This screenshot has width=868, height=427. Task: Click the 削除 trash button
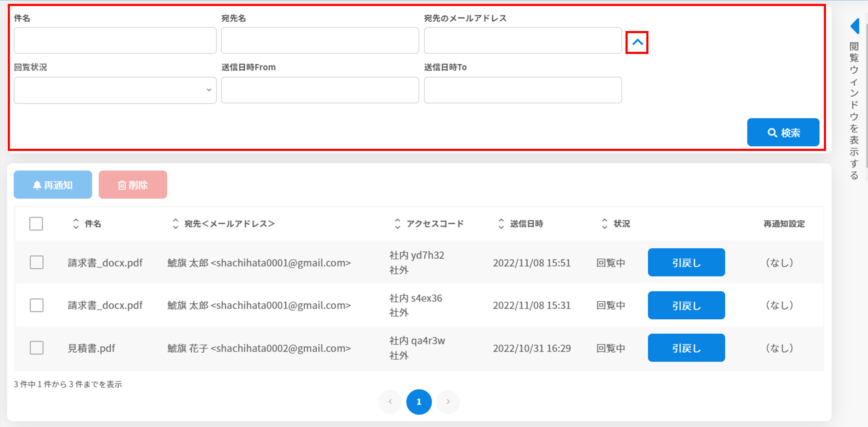click(133, 185)
